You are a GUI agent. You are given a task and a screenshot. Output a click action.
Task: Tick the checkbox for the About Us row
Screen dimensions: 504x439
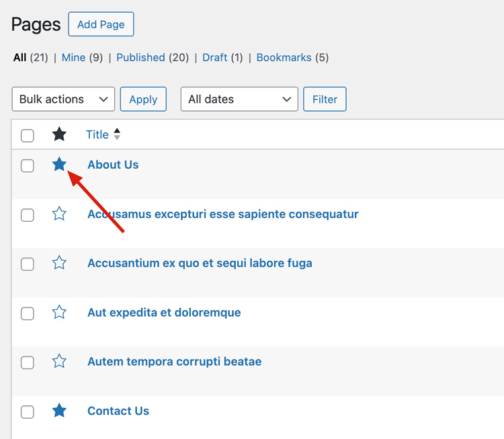tap(28, 165)
